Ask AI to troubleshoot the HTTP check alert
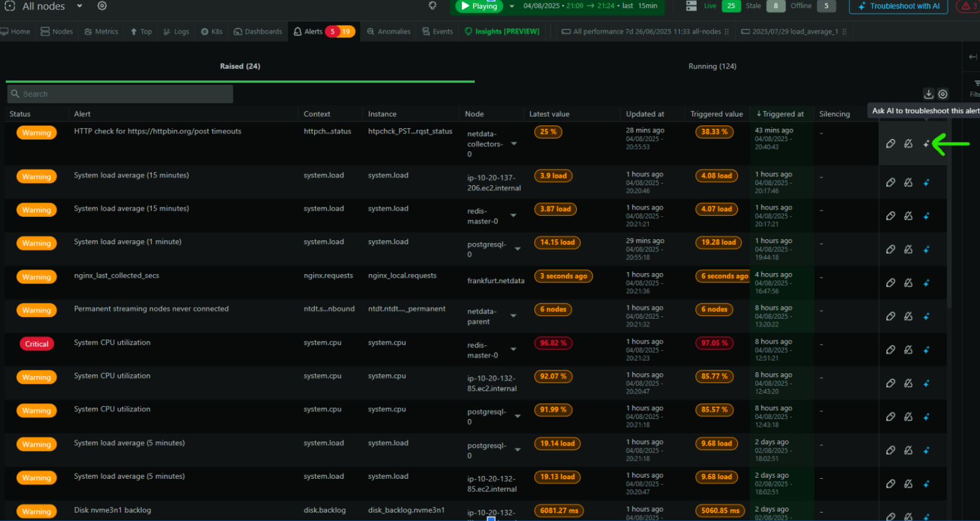The height and width of the screenshot is (521, 980). tap(926, 144)
